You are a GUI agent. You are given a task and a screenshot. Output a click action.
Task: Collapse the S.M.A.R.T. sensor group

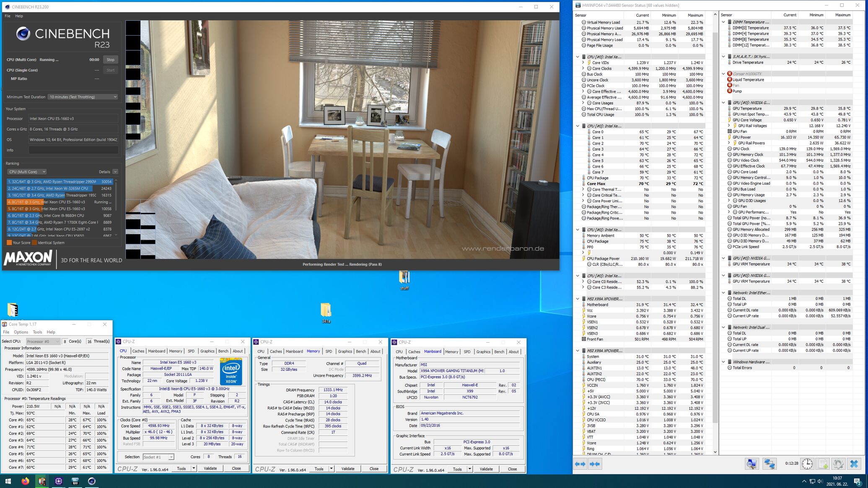pos(724,57)
